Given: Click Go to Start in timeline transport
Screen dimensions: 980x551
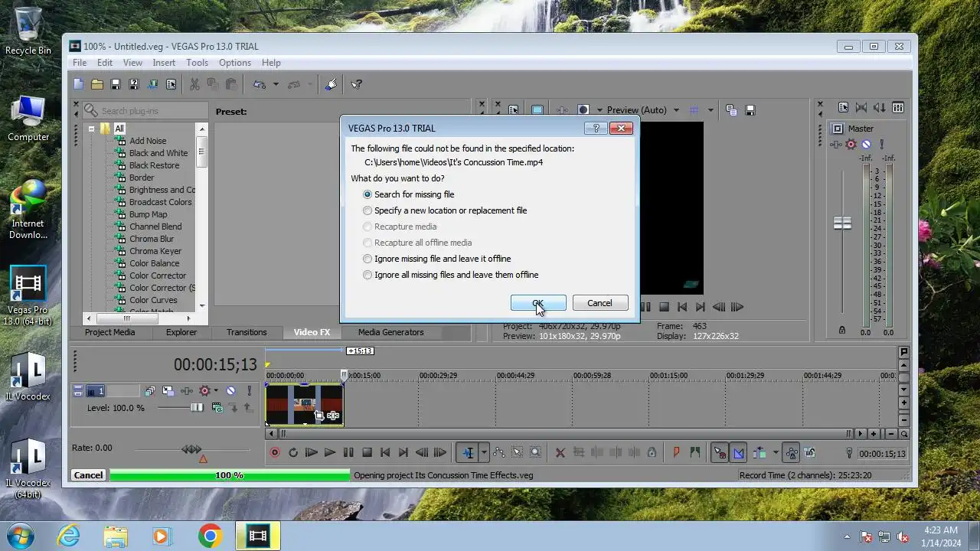Looking at the screenshot, I should [x=385, y=452].
